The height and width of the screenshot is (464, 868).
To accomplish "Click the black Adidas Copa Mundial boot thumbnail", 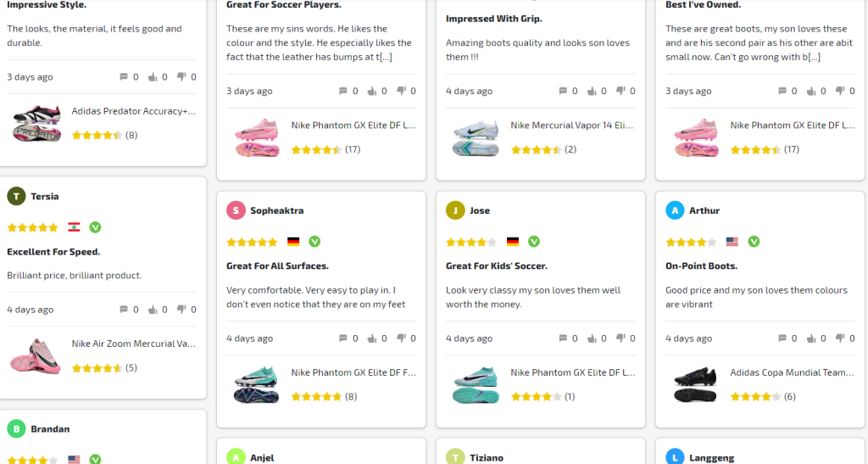I will [694, 384].
